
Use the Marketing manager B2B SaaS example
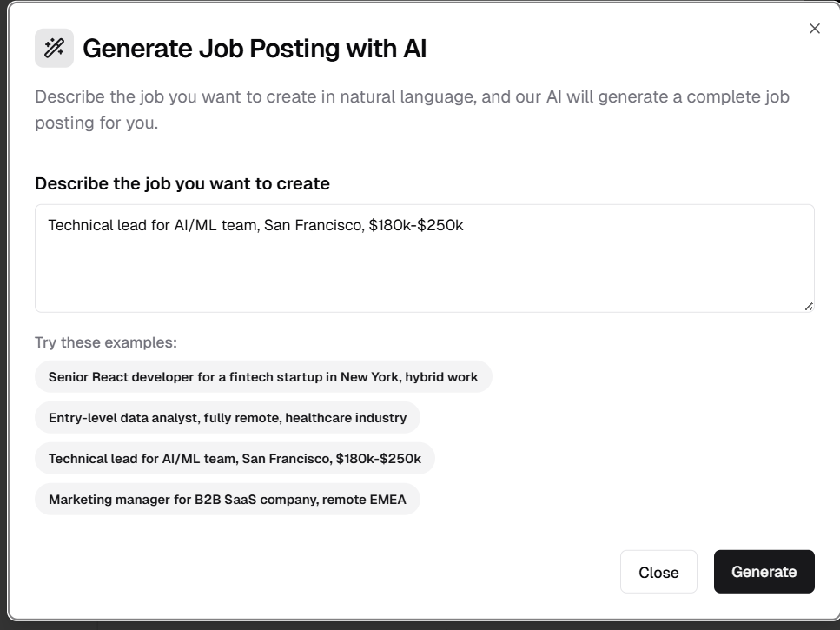coord(228,500)
